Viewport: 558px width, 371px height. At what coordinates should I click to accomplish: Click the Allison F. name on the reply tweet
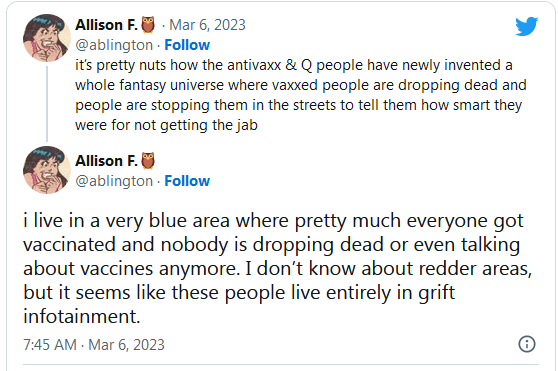(x=106, y=161)
